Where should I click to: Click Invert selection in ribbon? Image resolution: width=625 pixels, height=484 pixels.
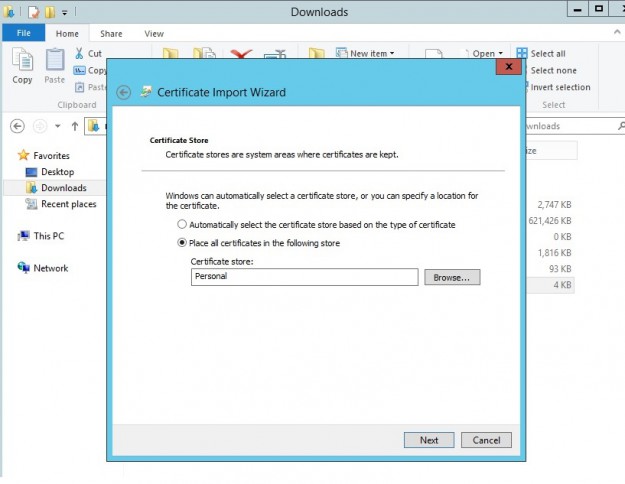560,87
